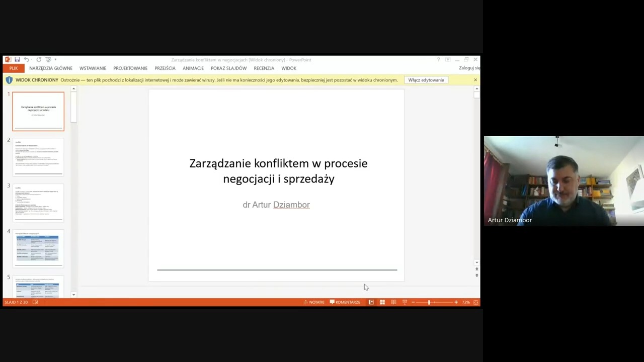Start slideshow from beginning via quick access icon
644x362 pixels.
point(48,59)
